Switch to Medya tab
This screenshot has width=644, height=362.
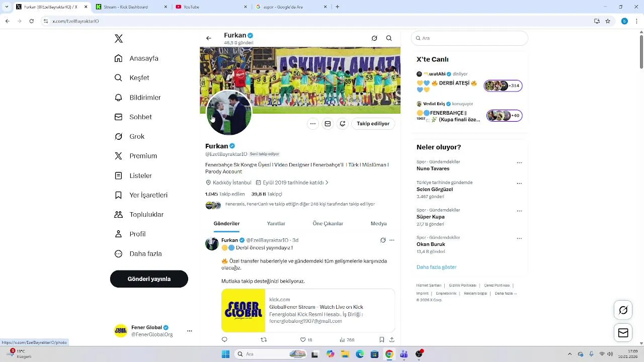coord(379,224)
